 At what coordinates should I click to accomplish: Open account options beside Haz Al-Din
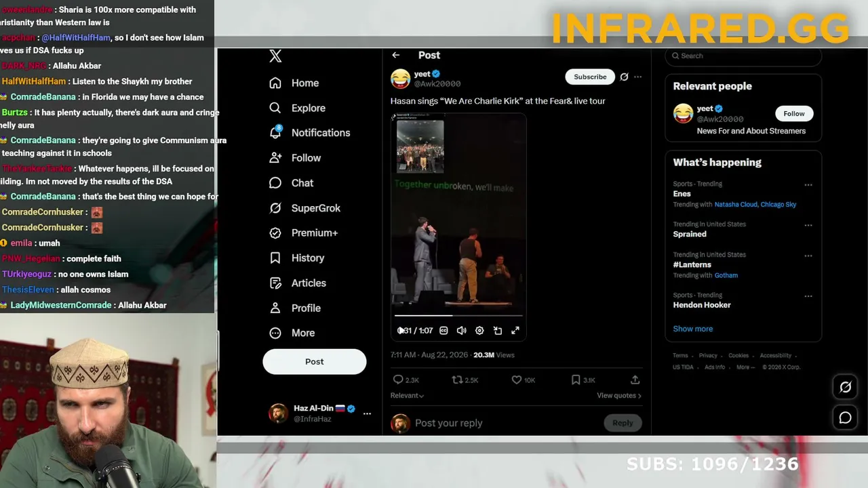pos(367,413)
